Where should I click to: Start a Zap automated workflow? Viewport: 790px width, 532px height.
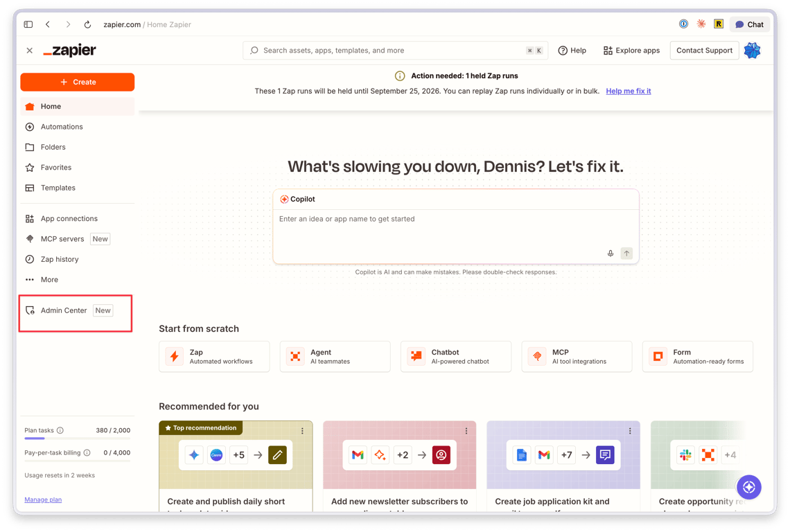214,357
